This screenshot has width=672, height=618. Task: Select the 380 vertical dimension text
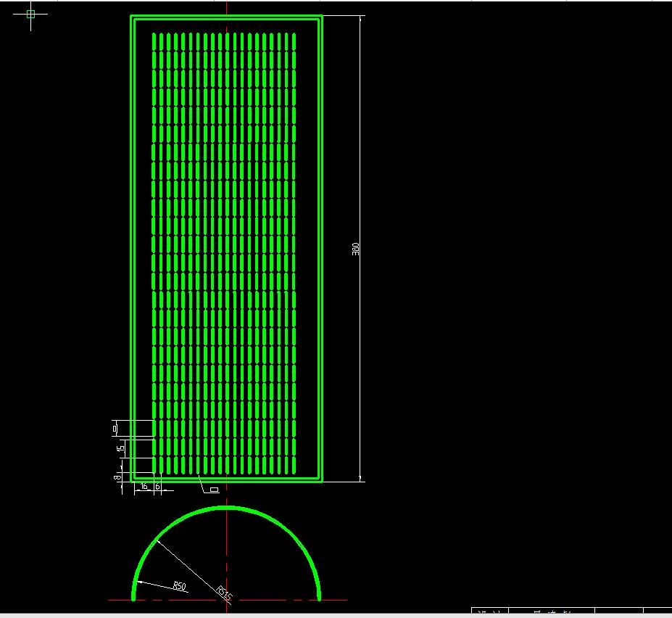[355, 250]
